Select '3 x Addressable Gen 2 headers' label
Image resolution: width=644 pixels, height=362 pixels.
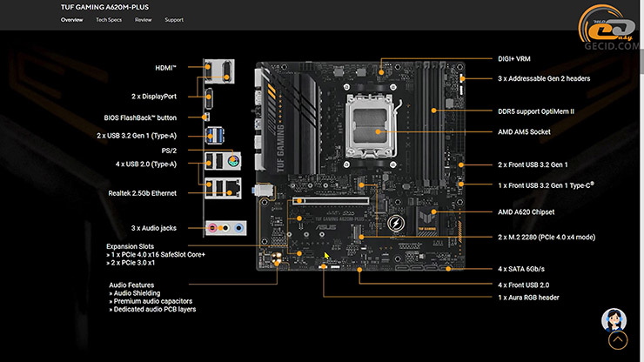tap(544, 78)
